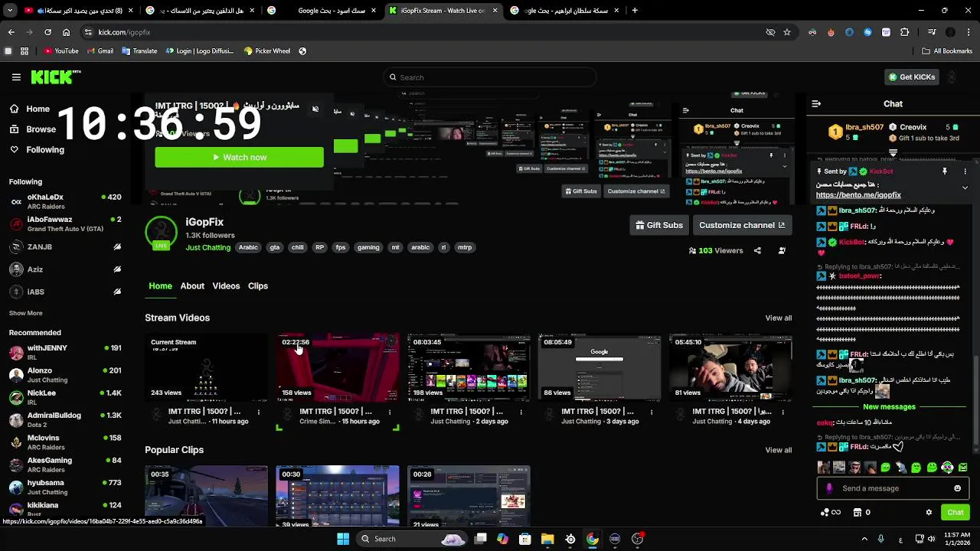Screen dimensions: 980x551
Task: Expand the pinned message chevron
Action: tap(965, 187)
